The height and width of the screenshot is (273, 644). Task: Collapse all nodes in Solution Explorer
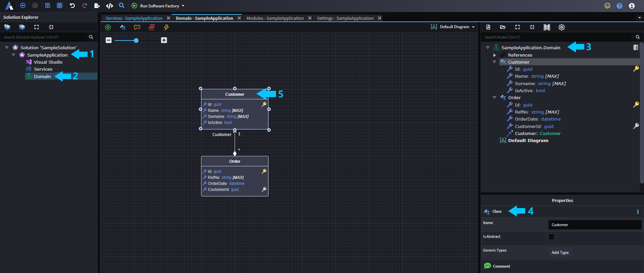(51, 27)
